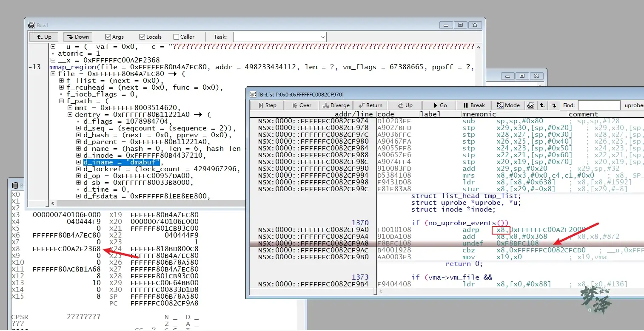Enable the Caller checkbox
The width and height of the screenshot is (644, 331).
pyautogui.click(x=177, y=37)
